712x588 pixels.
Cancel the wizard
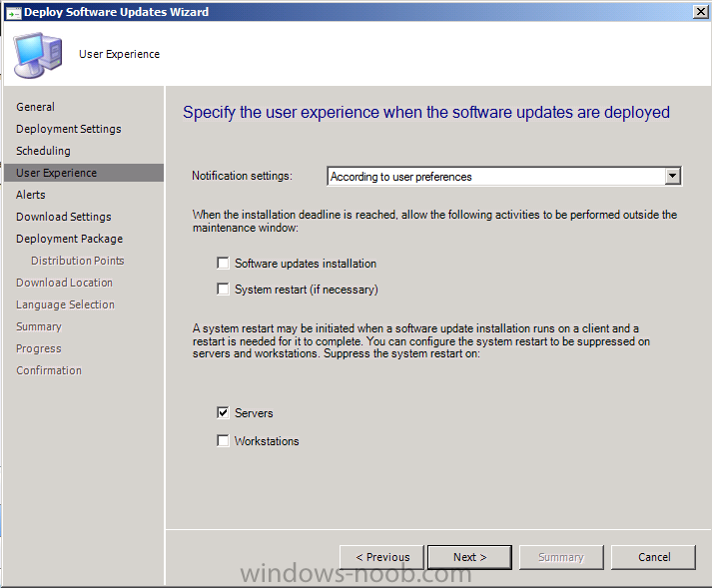click(x=653, y=557)
